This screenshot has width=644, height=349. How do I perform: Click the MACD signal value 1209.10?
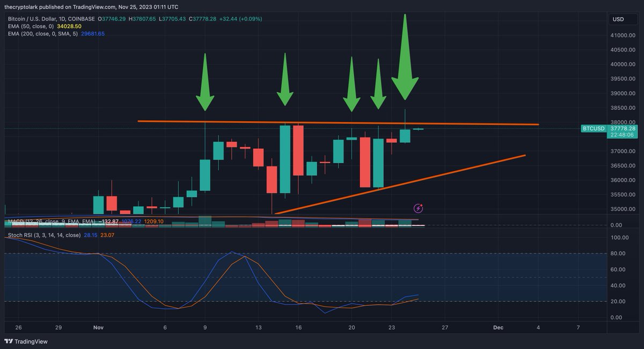pos(153,221)
